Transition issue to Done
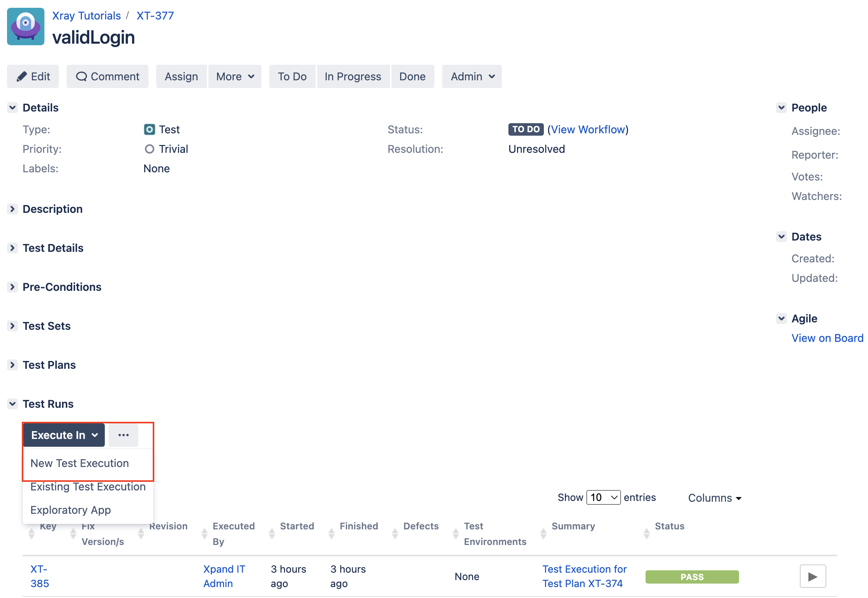Screen dimensions: 868x598 413,76
